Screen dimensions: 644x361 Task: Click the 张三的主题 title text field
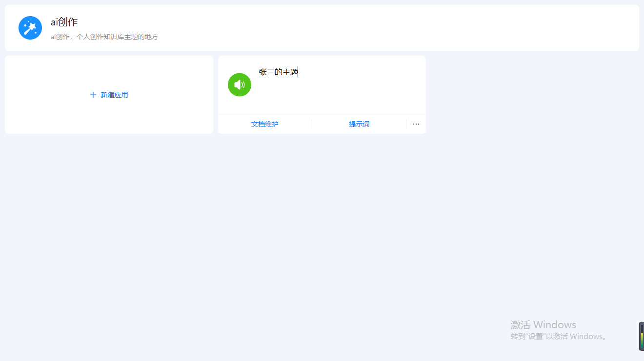[x=278, y=72]
